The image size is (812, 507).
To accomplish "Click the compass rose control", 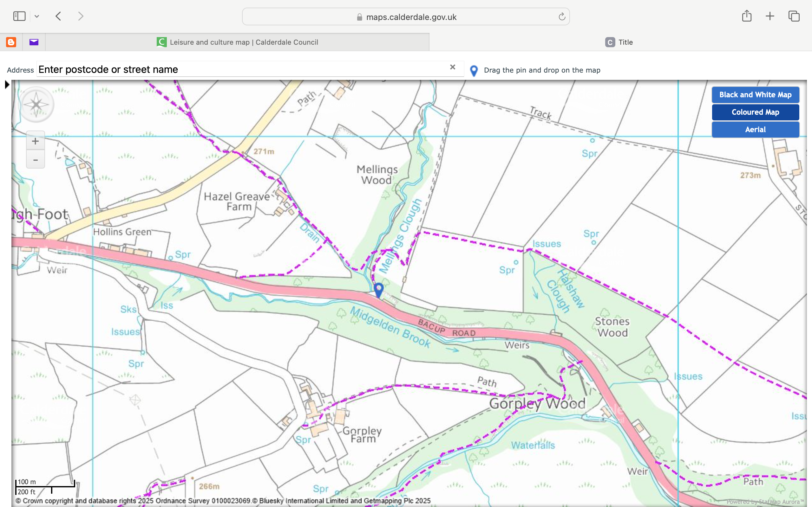I will click(36, 105).
